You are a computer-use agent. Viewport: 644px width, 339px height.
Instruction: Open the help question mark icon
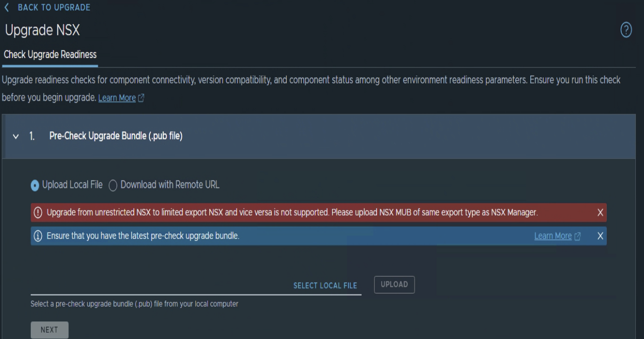pos(626,30)
